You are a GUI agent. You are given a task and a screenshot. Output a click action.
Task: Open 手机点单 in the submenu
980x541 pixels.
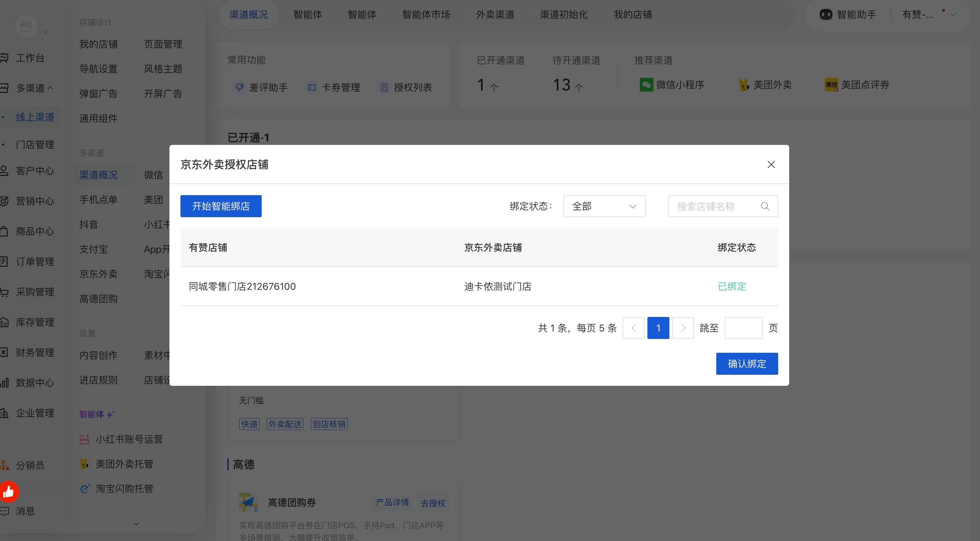pyautogui.click(x=98, y=200)
